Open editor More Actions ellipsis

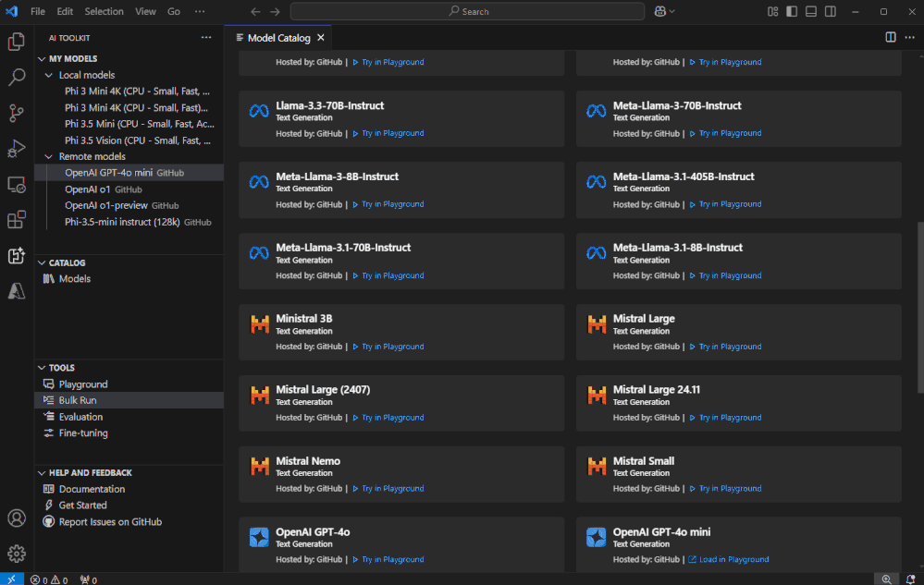click(x=910, y=37)
